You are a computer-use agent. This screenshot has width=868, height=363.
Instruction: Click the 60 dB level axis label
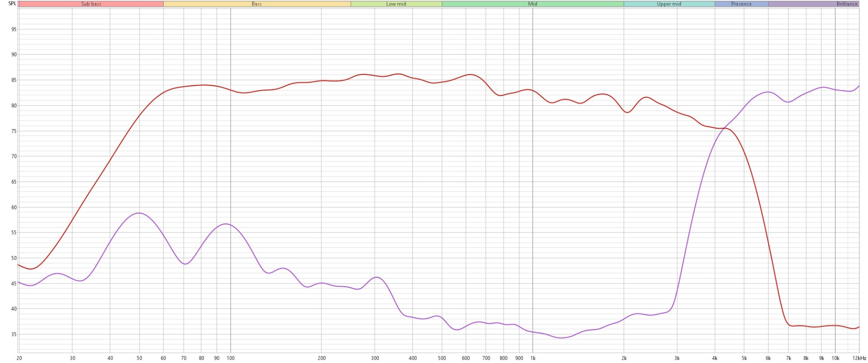point(14,208)
